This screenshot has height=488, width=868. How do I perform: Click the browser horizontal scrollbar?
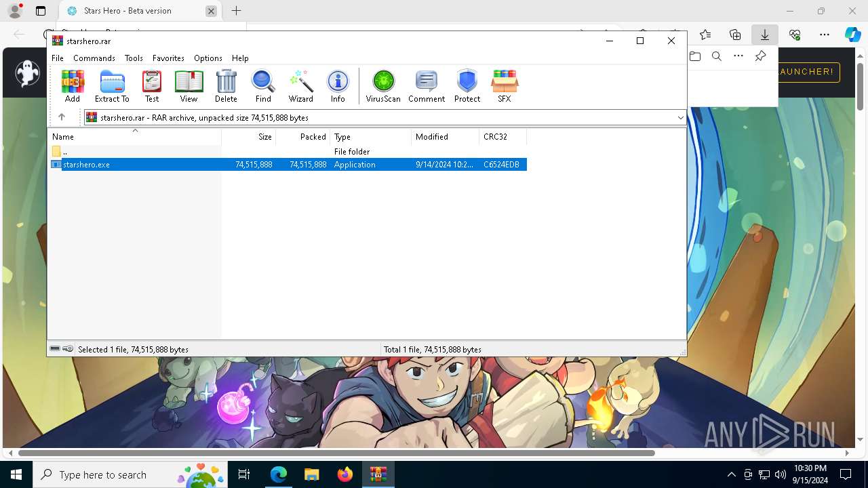click(336, 453)
